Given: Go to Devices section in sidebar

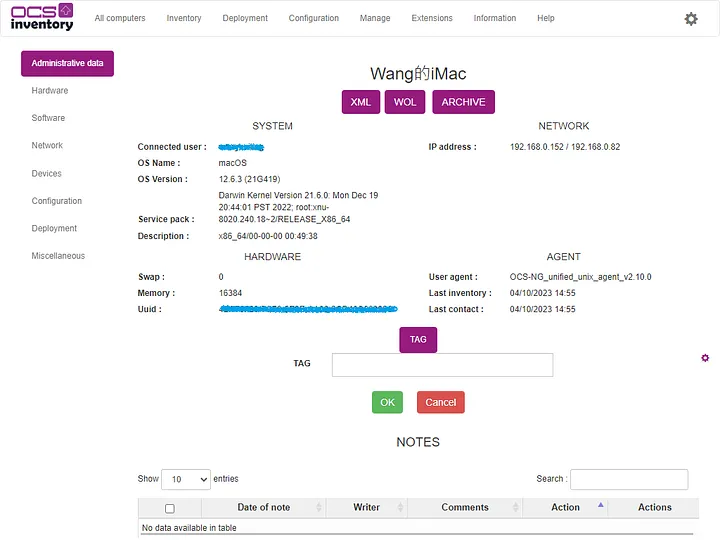Looking at the screenshot, I should coord(46,174).
